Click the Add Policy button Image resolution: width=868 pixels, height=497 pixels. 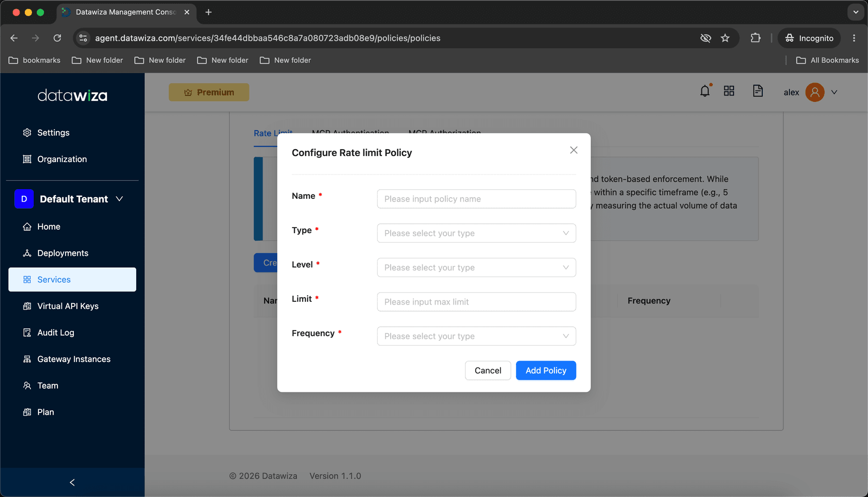(x=546, y=371)
